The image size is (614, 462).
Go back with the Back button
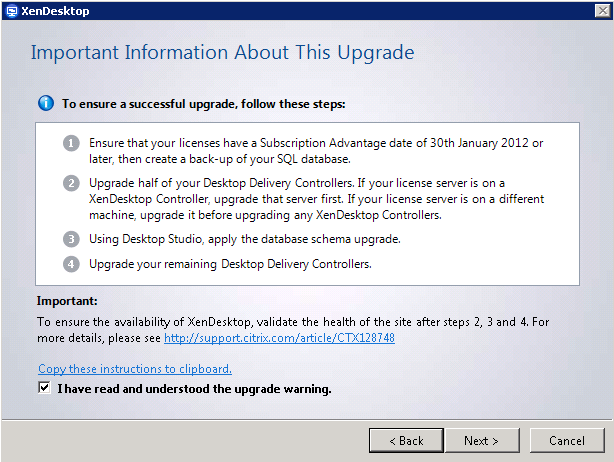(406, 440)
